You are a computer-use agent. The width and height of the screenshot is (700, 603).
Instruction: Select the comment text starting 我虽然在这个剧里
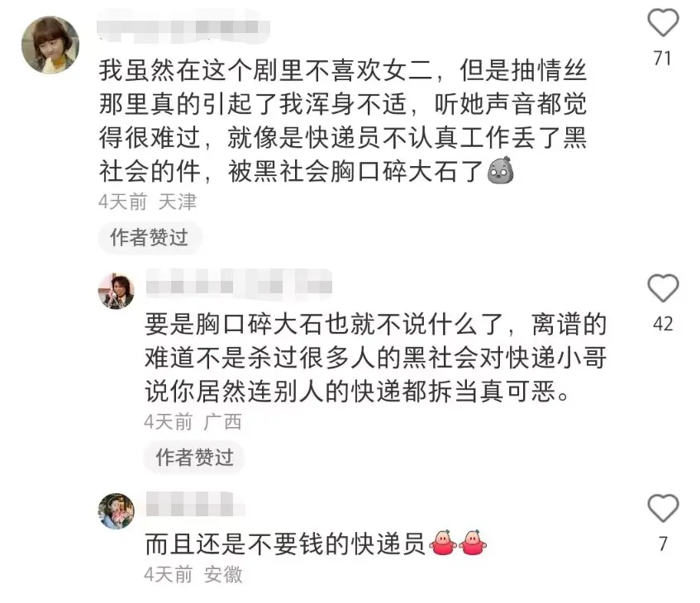pyautogui.click(x=343, y=121)
